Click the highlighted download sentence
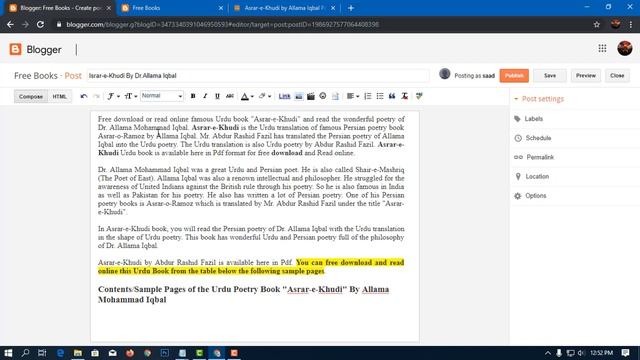Image resolution: width=640 pixels, height=360 pixels. pyautogui.click(x=251, y=267)
